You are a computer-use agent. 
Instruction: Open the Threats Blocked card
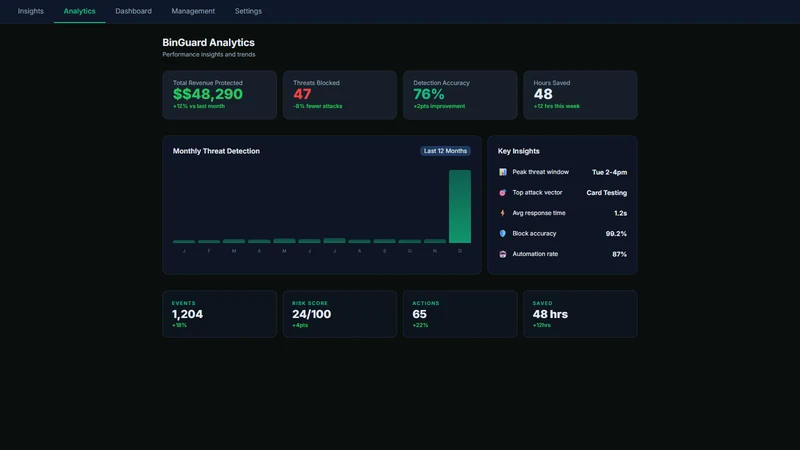[340, 95]
